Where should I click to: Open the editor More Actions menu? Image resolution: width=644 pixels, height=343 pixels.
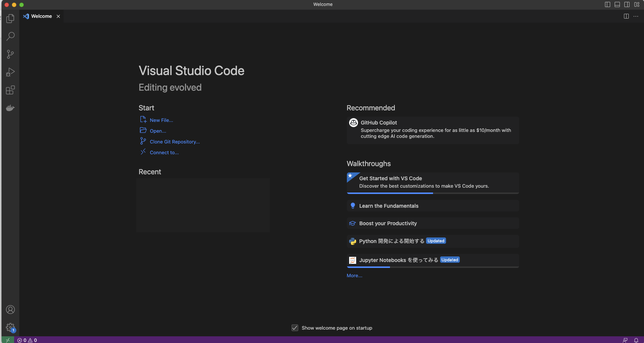pyautogui.click(x=636, y=16)
